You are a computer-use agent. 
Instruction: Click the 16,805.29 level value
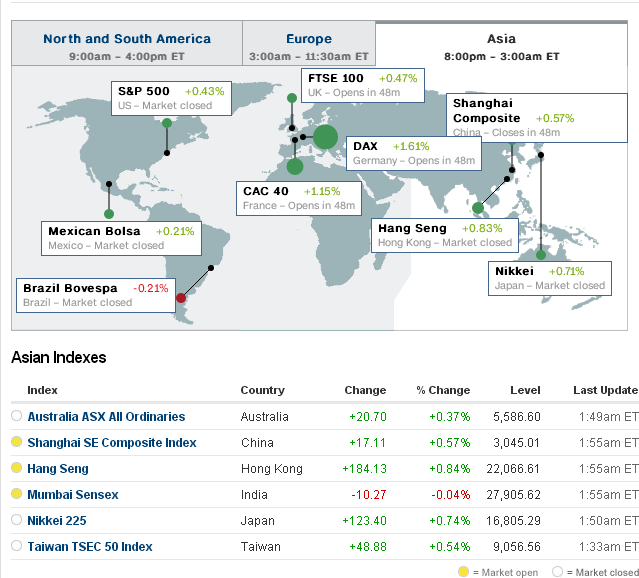(x=513, y=521)
